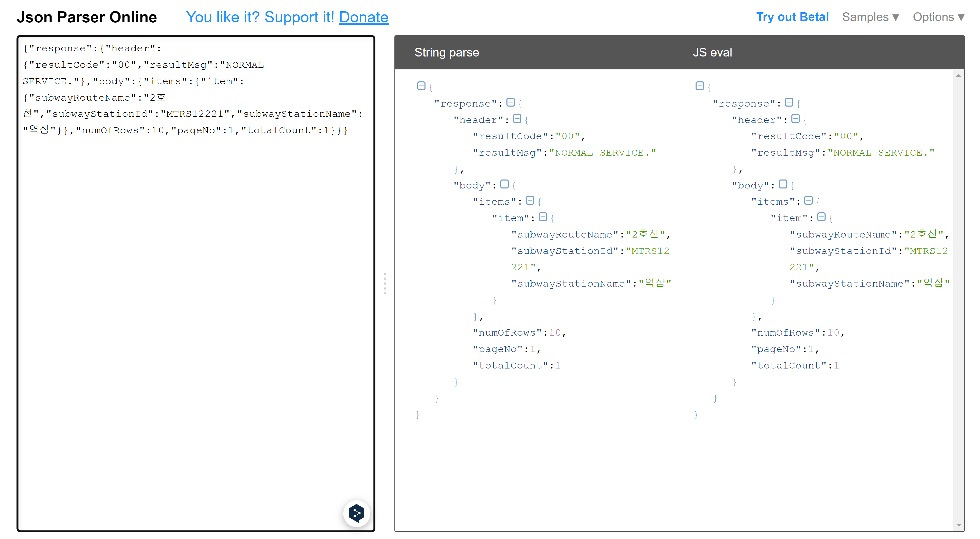Collapse "body" node in JS eval
The image size is (980, 539).
(783, 184)
